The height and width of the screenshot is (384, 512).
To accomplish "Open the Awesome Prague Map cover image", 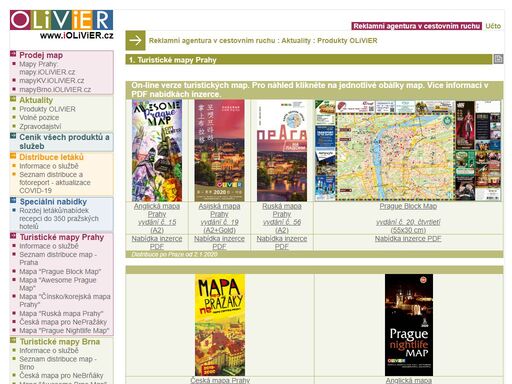I will 157,150.
